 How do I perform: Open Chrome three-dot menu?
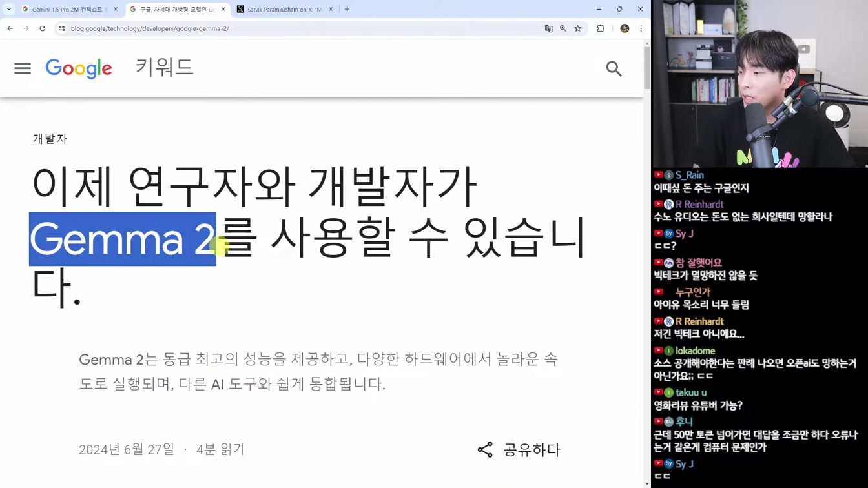641,28
